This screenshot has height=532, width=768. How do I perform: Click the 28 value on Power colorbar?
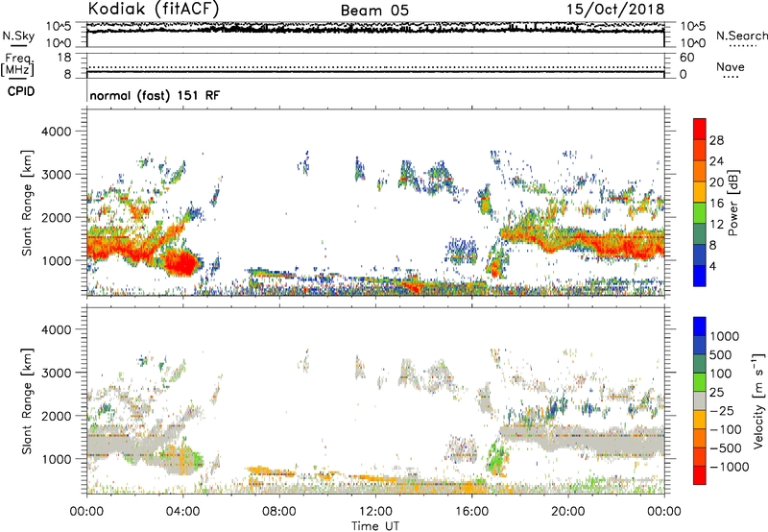click(716, 140)
